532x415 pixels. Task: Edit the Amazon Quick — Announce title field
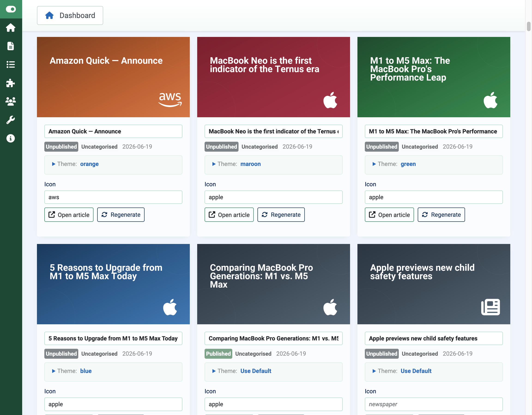pyautogui.click(x=113, y=131)
